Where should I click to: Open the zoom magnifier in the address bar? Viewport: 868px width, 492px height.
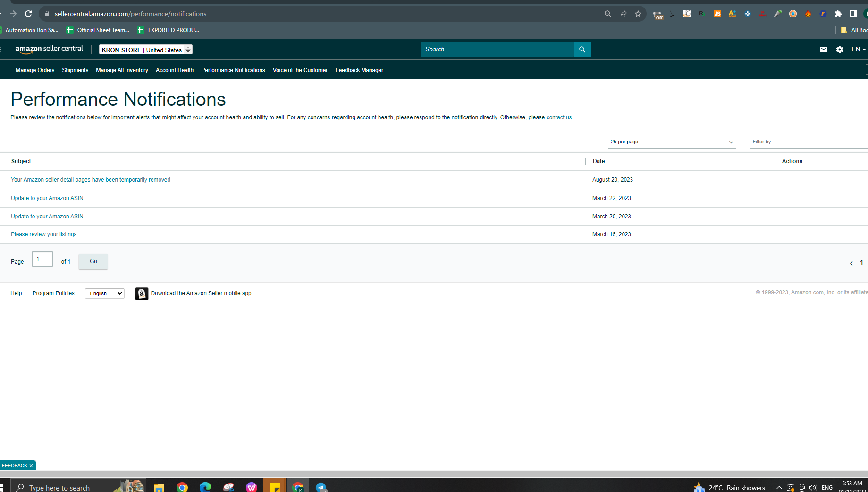pos(608,14)
